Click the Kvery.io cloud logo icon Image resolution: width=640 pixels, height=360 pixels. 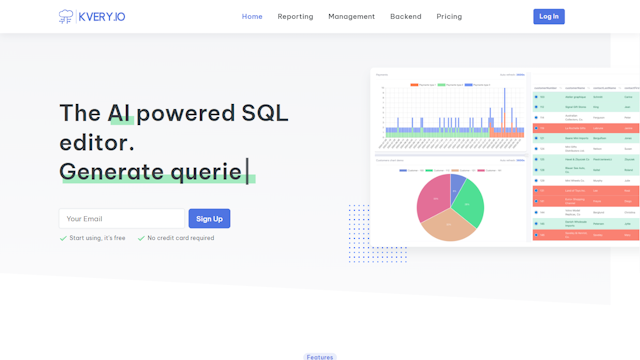pos(66,16)
